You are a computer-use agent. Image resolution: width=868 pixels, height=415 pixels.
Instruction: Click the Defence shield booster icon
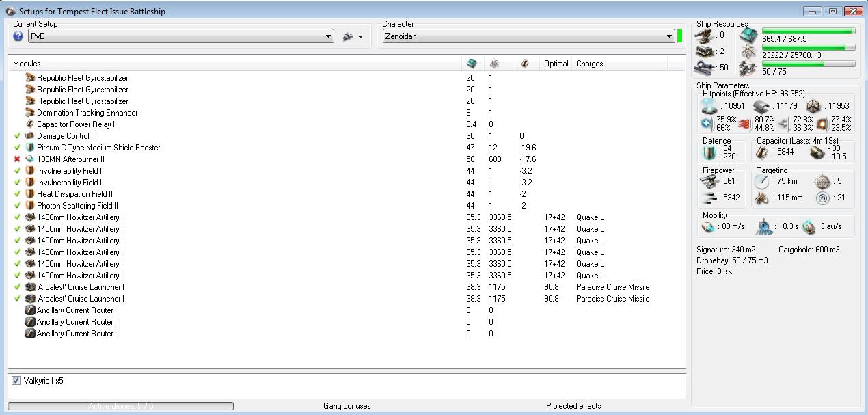pyautogui.click(x=709, y=152)
